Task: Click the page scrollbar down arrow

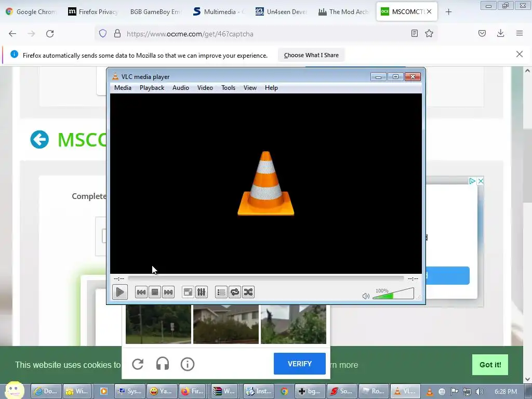Action: click(x=527, y=379)
